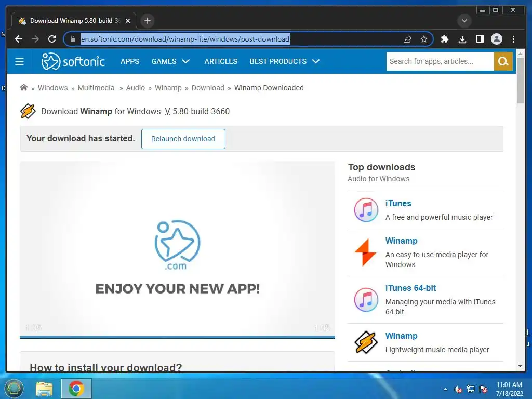Open the network tray icon
This screenshot has width=532, height=399.
471,389
